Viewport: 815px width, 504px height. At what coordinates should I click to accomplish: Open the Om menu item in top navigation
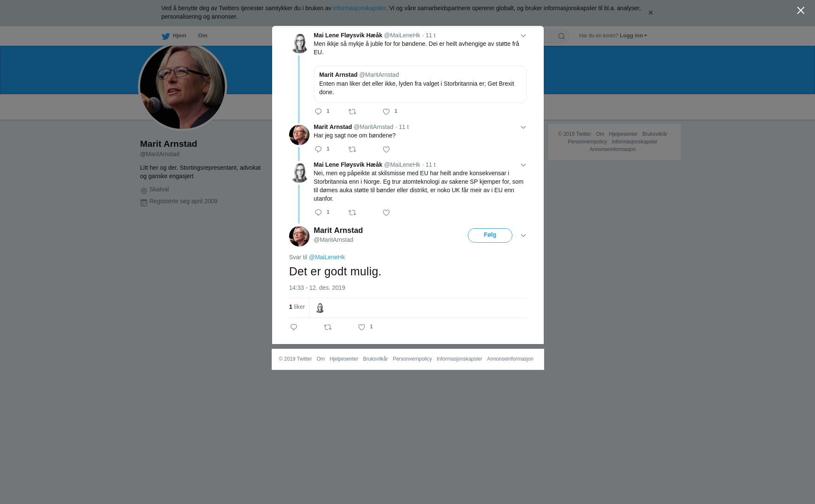(202, 36)
